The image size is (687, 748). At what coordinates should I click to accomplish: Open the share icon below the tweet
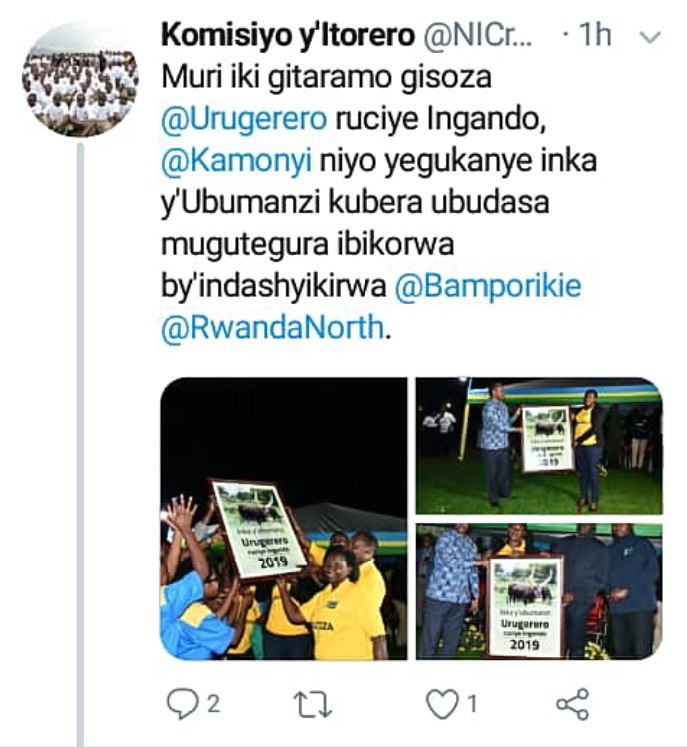click(573, 704)
